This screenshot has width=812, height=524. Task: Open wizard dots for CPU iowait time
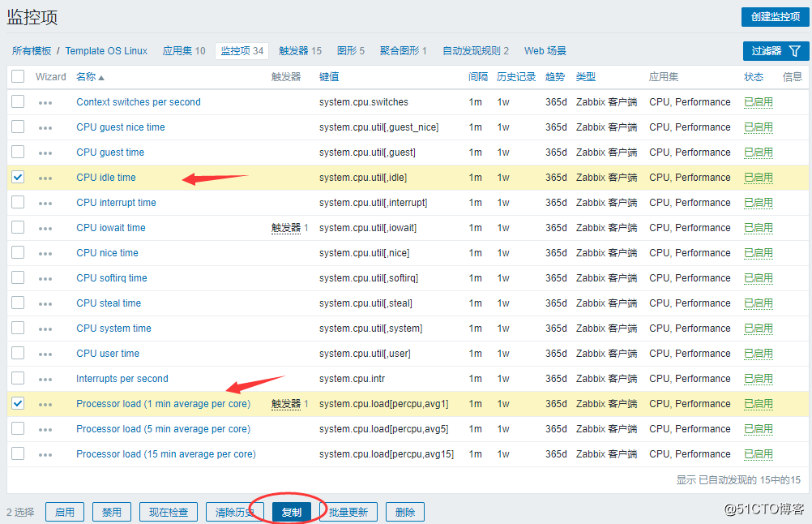[x=45, y=229]
